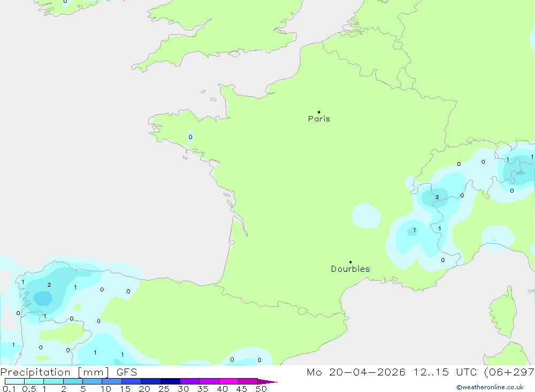Click the 'Mo 20-04-2026' date text

(356, 372)
